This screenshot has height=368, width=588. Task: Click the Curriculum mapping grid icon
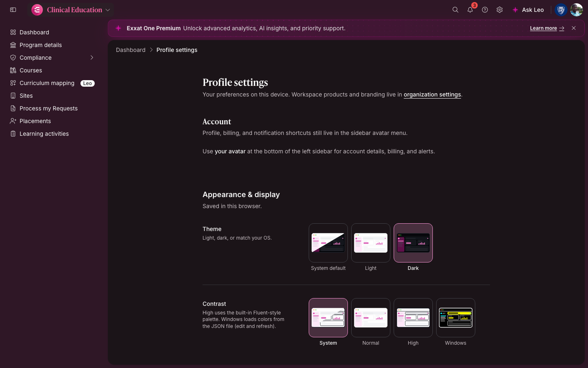point(13,83)
